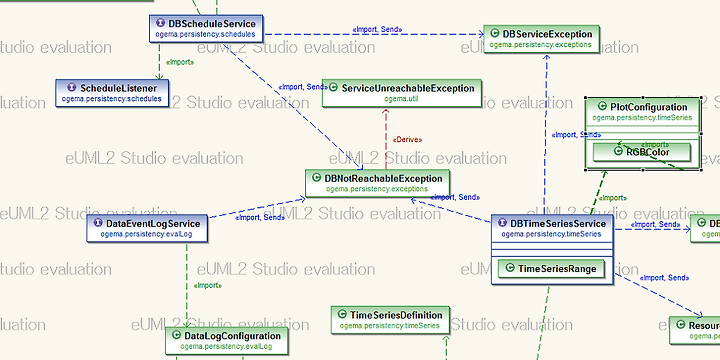
Task: Click the DBScheduleService interface icon
Action: (x=160, y=23)
